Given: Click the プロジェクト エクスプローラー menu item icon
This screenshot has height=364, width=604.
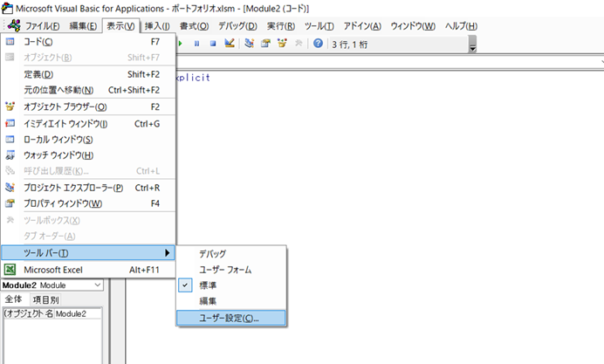Looking at the screenshot, I should [10, 187].
